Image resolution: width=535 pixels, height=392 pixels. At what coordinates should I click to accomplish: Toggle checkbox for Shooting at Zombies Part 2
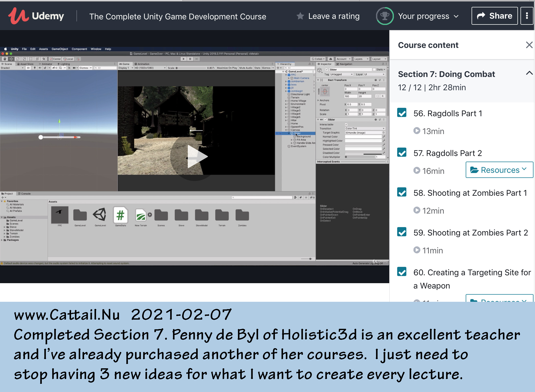coord(402,232)
